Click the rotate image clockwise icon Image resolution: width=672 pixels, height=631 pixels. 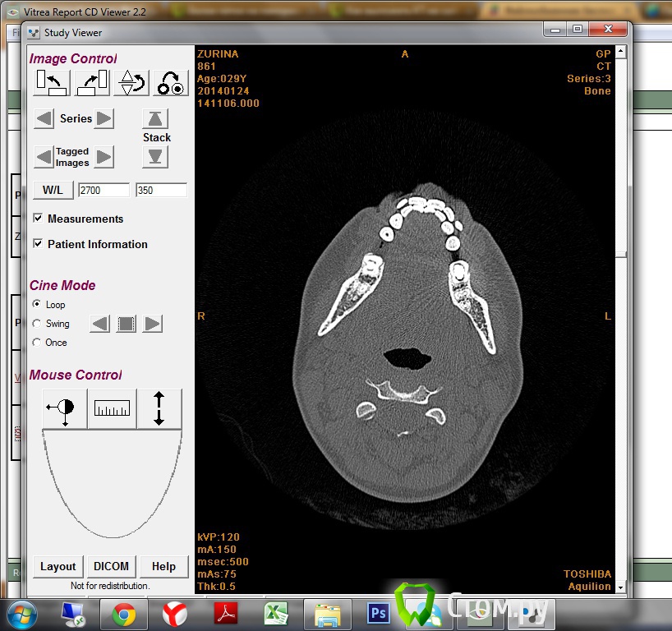[x=92, y=82]
